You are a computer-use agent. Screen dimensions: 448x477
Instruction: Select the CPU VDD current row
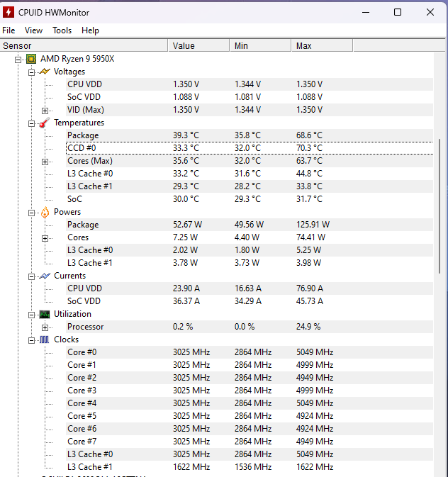[x=250, y=288]
